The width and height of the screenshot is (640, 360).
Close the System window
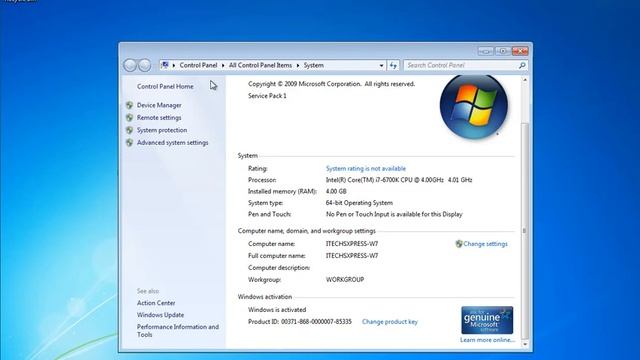click(520, 51)
